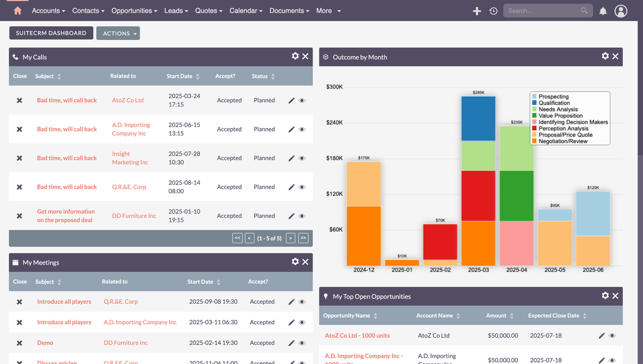This screenshot has height=364, width=643.
Task: Go to the SuiteCRM home icon
Action: (18, 11)
